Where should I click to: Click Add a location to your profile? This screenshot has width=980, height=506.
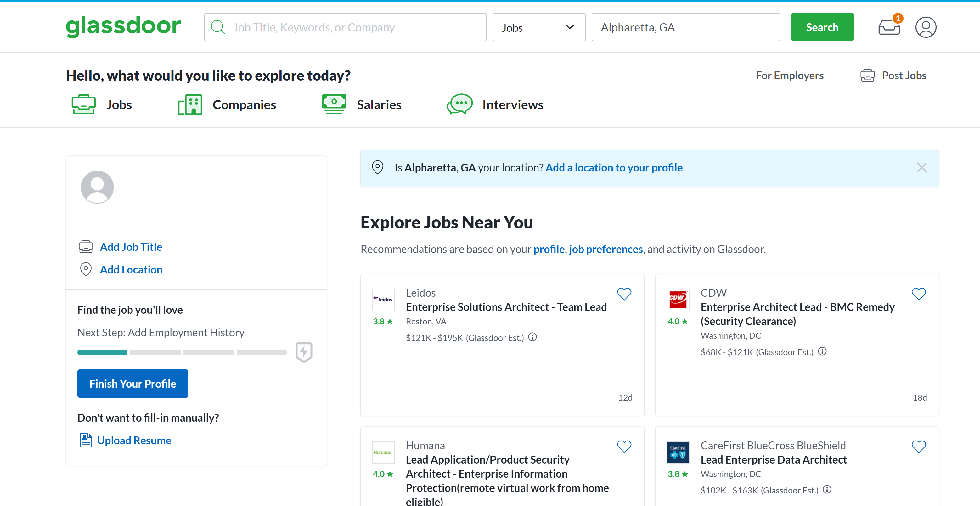click(614, 167)
